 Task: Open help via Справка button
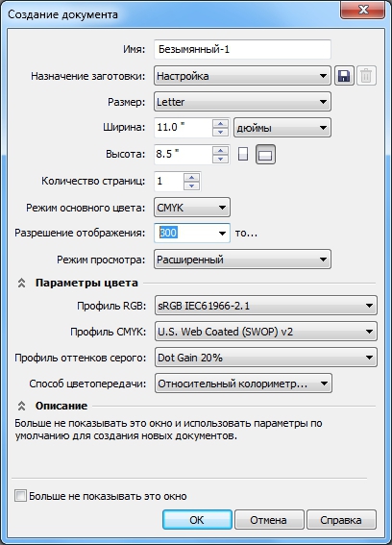pyautogui.click(x=341, y=520)
